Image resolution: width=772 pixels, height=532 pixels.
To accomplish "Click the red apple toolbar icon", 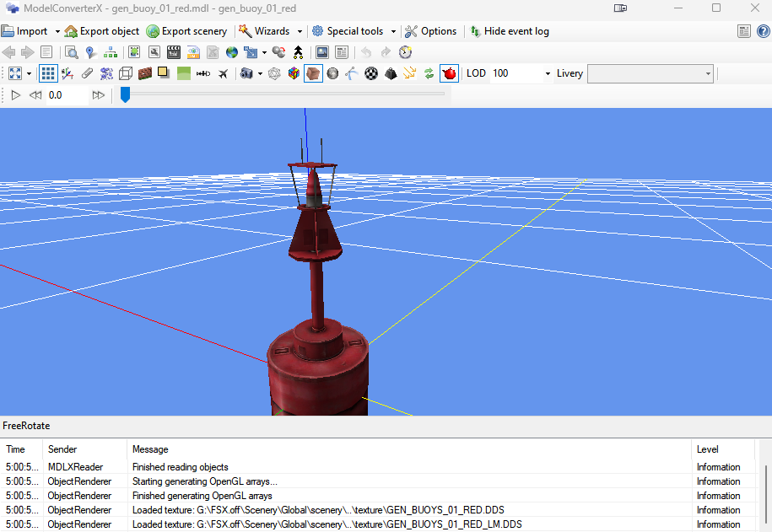I will click(451, 73).
